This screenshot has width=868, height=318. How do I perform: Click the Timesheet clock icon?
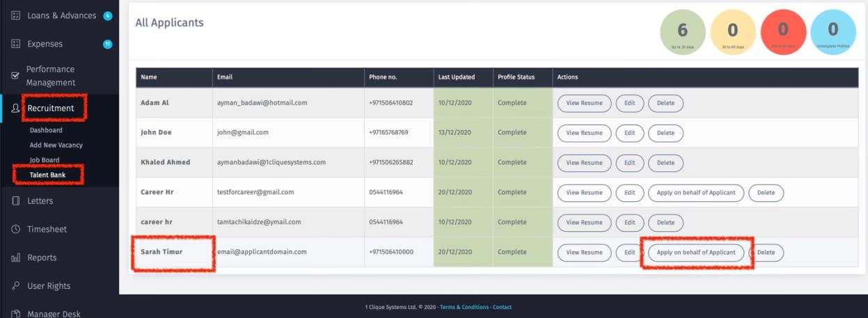[x=15, y=230]
